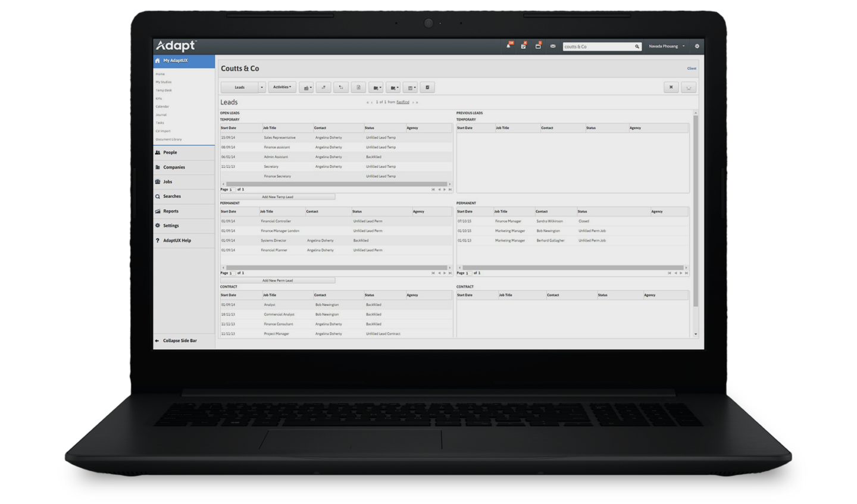Select Reports in the sidebar
Viewport: 857px width, 504px height.
[x=171, y=211]
